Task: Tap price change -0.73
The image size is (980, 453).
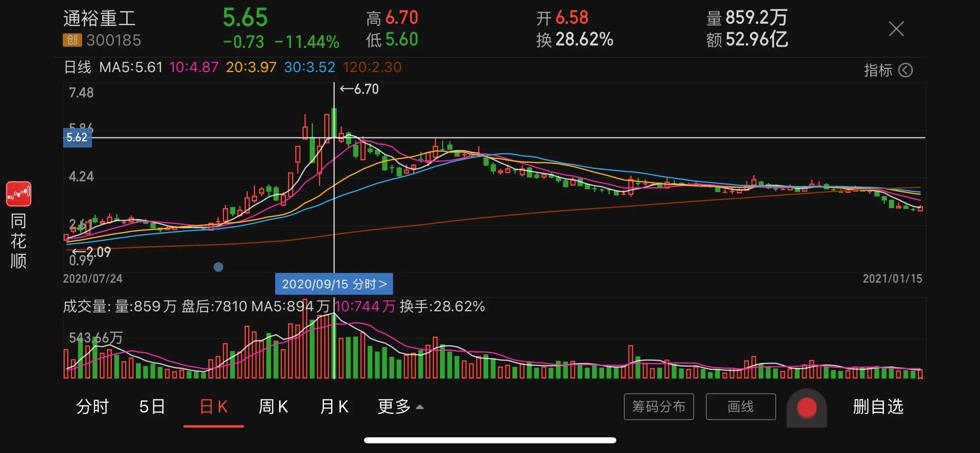Action: (243, 42)
